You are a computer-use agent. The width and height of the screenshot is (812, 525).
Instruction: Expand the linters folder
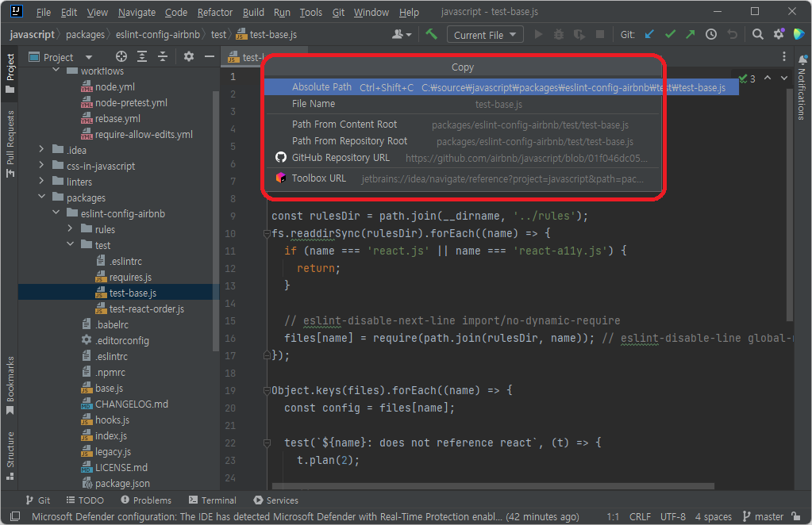coord(41,182)
